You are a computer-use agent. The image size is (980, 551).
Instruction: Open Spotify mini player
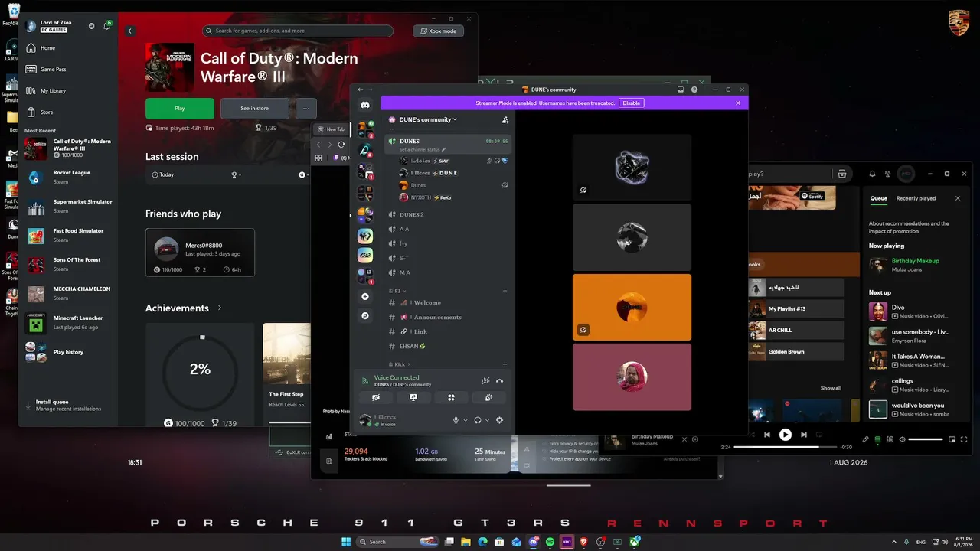[952, 439]
